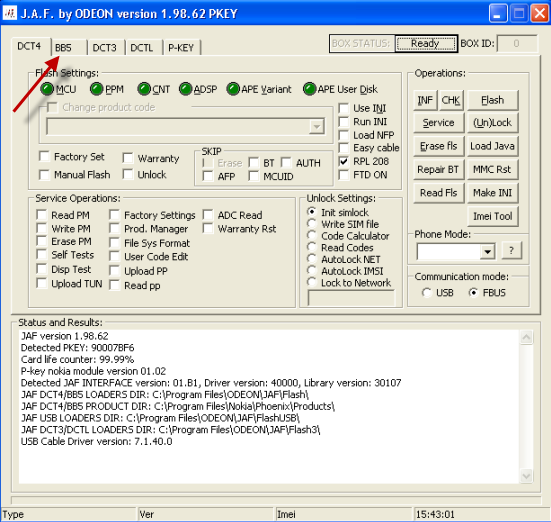Image resolution: width=551 pixels, height=522 pixels.
Task: Select the Lock to Network radio option
Action: coord(311,282)
